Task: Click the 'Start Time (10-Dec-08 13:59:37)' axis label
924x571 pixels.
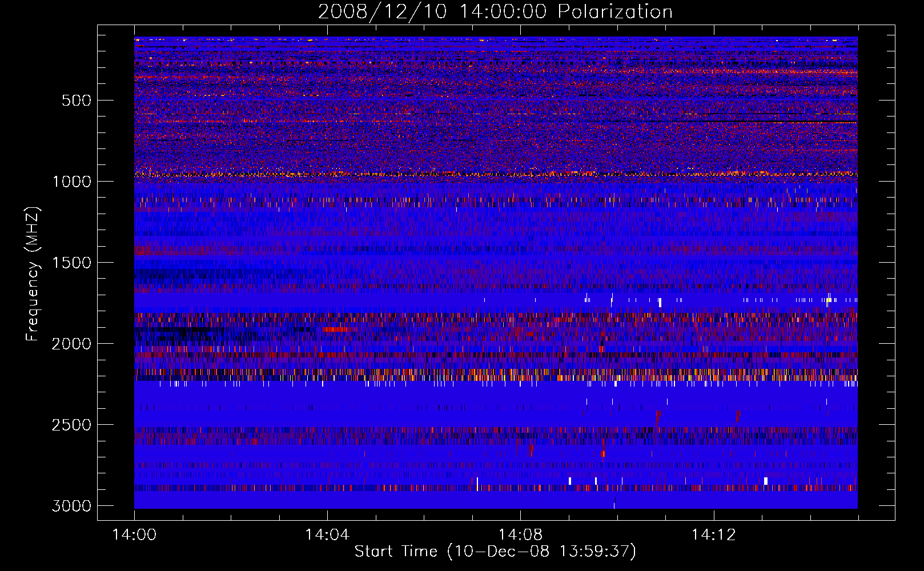Action: tap(495, 552)
